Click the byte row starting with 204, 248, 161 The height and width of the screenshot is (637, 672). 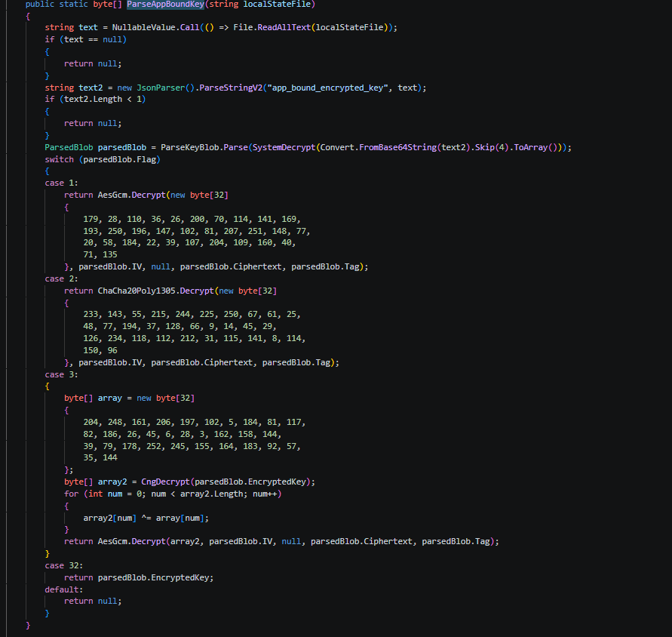tap(195, 423)
